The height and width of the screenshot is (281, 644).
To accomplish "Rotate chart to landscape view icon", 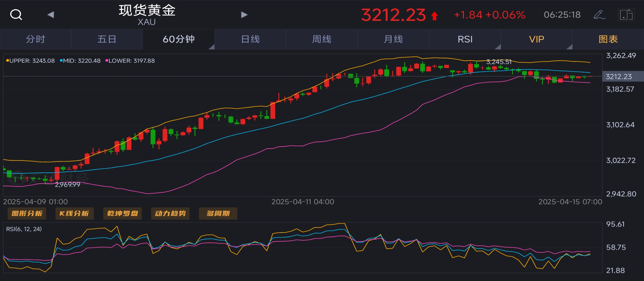I will click(626, 15).
